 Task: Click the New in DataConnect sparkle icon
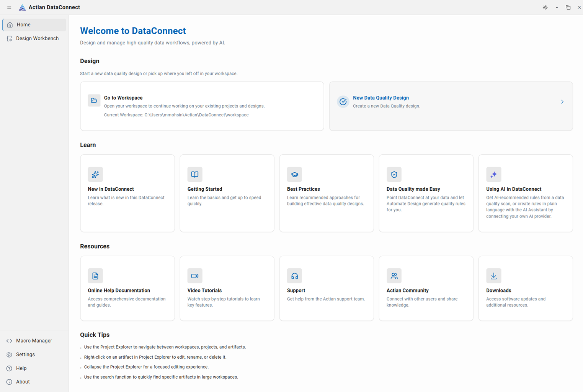point(95,174)
